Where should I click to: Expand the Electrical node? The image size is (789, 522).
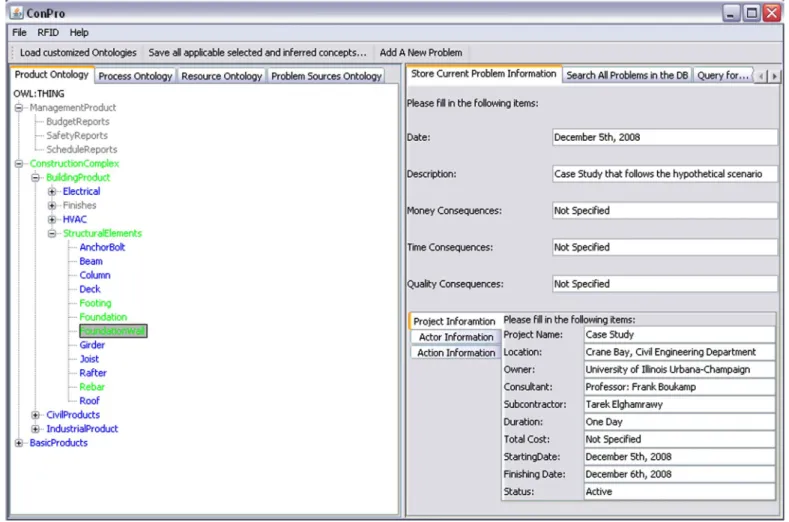(52, 192)
